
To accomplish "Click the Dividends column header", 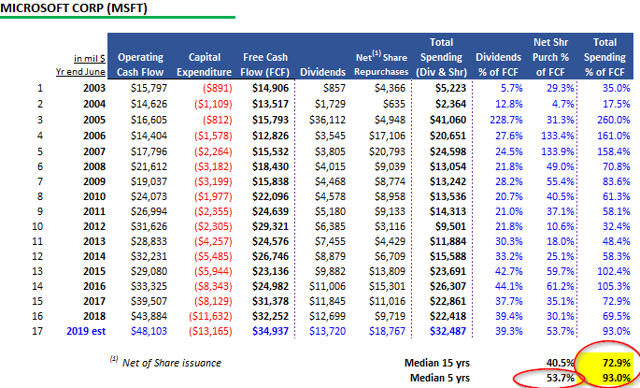I will [323, 72].
